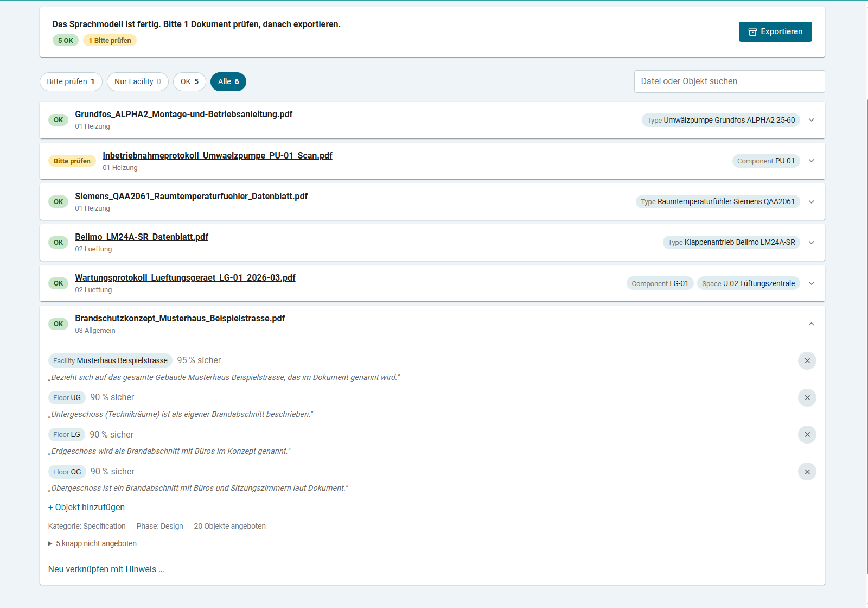
Task: Open Wartungsprotokoll Lueftungsgeraet LG-01 link
Action: 185,277
